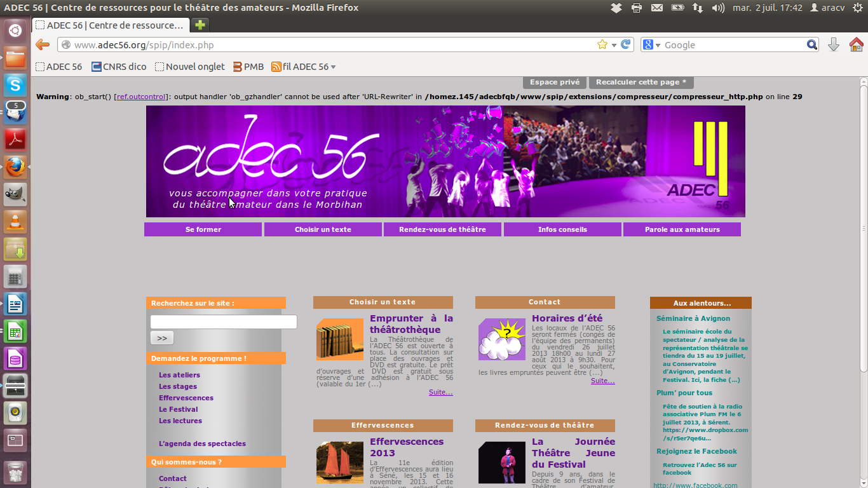Click the search magnifier icon in the Google box
This screenshot has width=868, height=488.
click(812, 44)
